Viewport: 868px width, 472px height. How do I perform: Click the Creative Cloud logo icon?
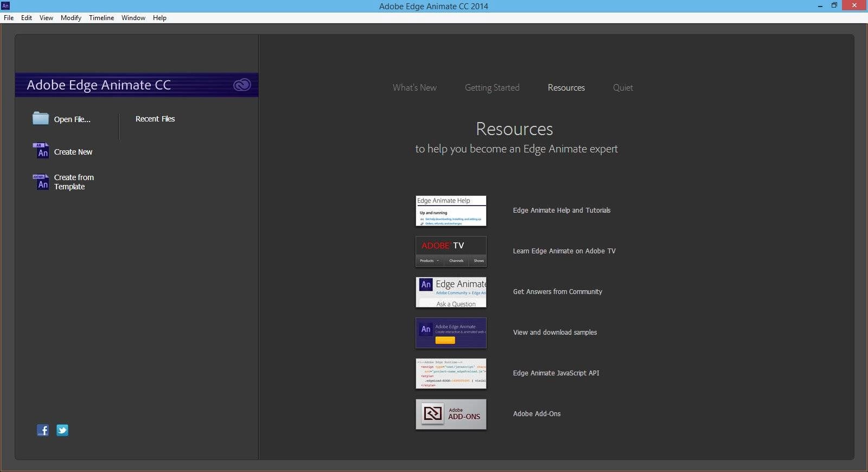pos(242,85)
